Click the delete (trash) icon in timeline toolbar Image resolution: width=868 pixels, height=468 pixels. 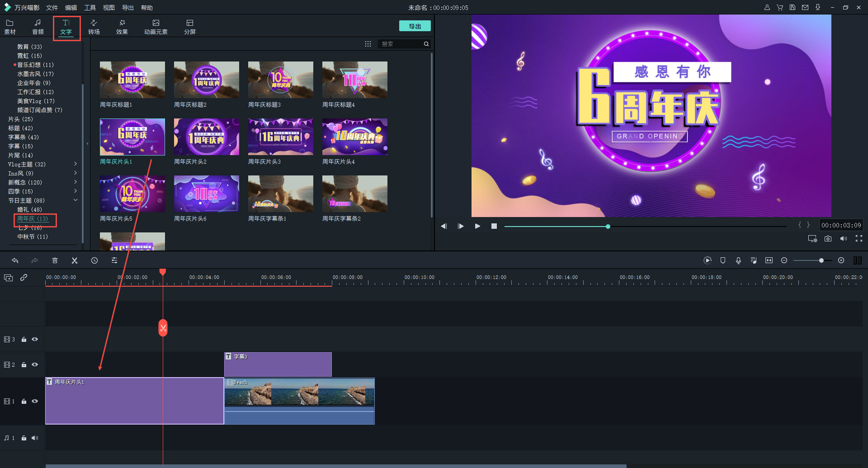tap(55, 260)
